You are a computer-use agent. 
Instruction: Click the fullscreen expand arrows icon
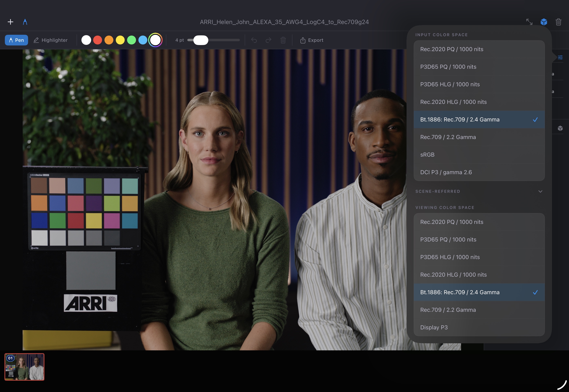529,22
